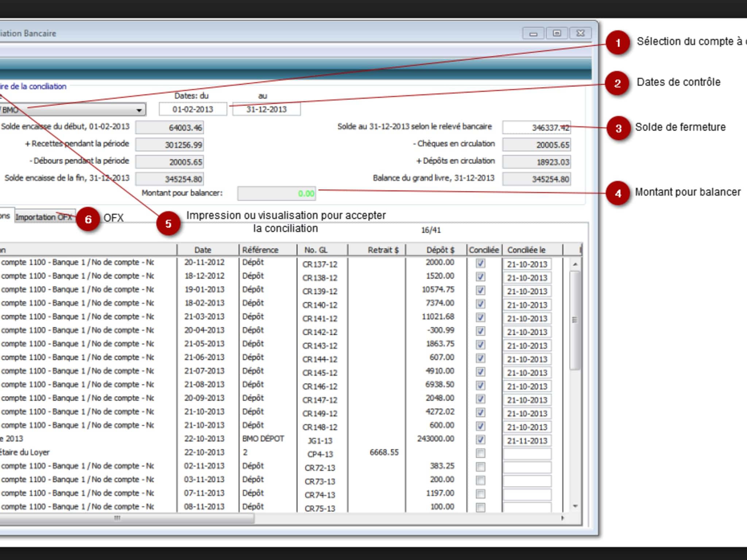
Task: Click empty Conciliée le field for CP4-13
Action: pos(527,454)
